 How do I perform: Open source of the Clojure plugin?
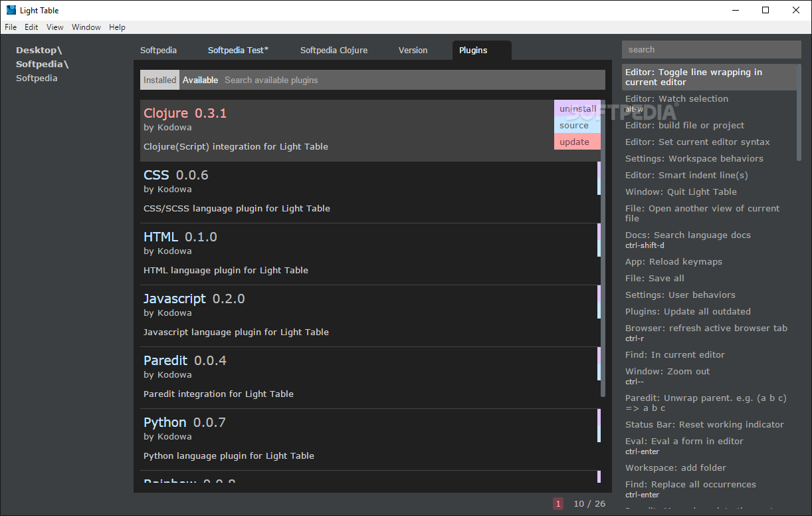point(577,125)
